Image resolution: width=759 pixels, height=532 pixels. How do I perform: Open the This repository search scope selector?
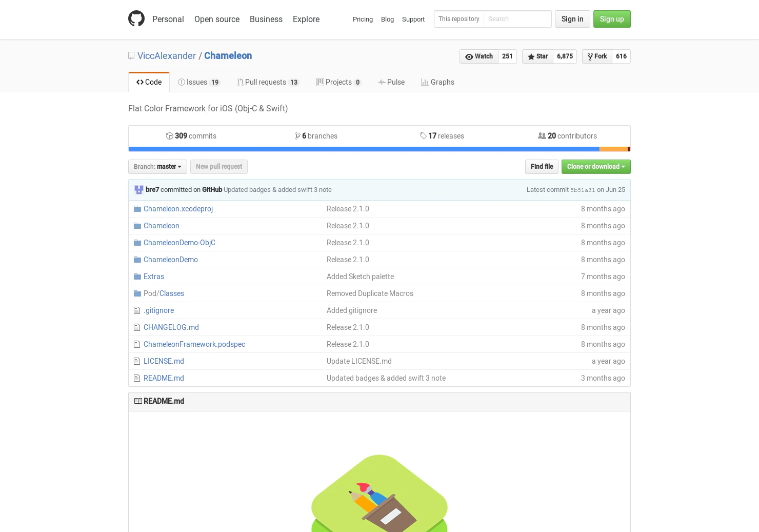pyautogui.click(x=459, y=19)
